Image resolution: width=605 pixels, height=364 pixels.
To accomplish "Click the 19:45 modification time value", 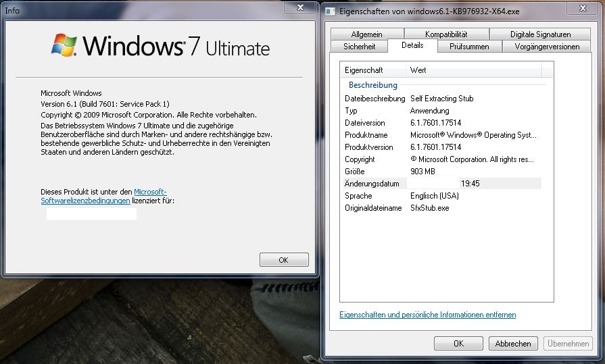I will coord(470,184).
